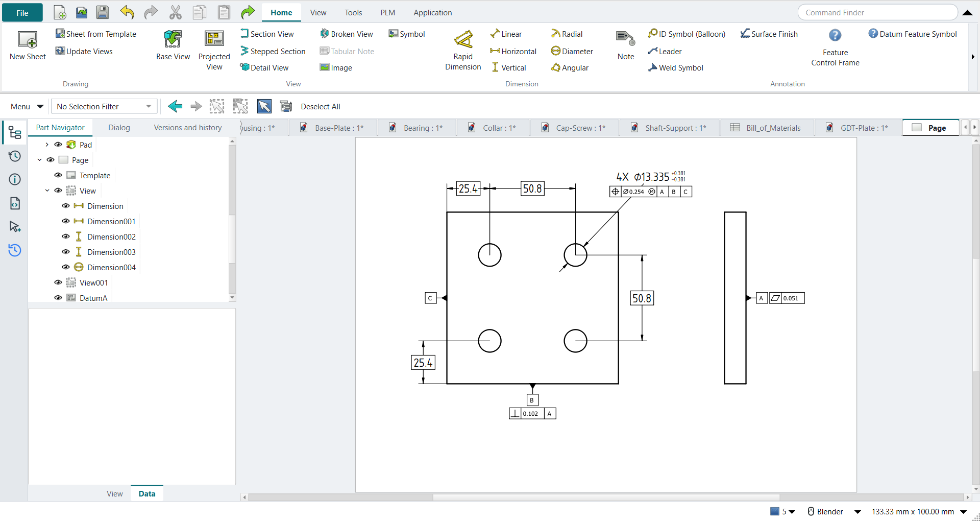This screenshot has height=521, width=980.
Task: Open the info panel in the sidebar
Action: [x=15, y=179]
